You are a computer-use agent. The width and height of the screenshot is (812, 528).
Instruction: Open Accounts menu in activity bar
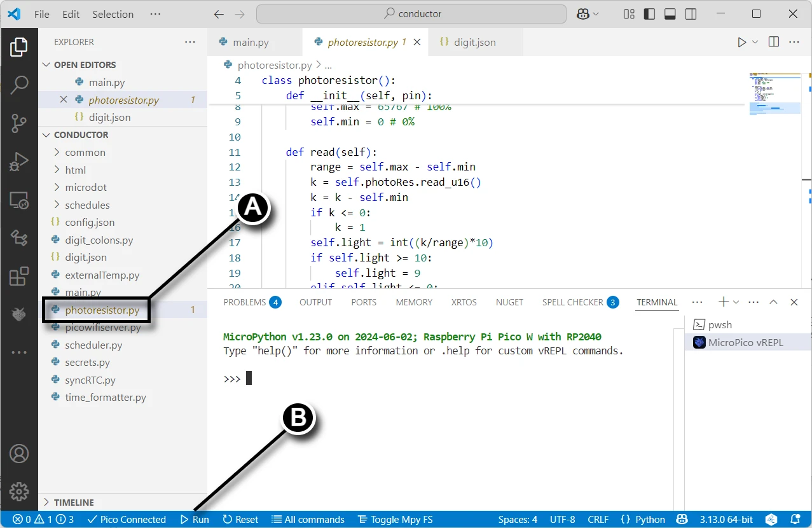[19, 454]
